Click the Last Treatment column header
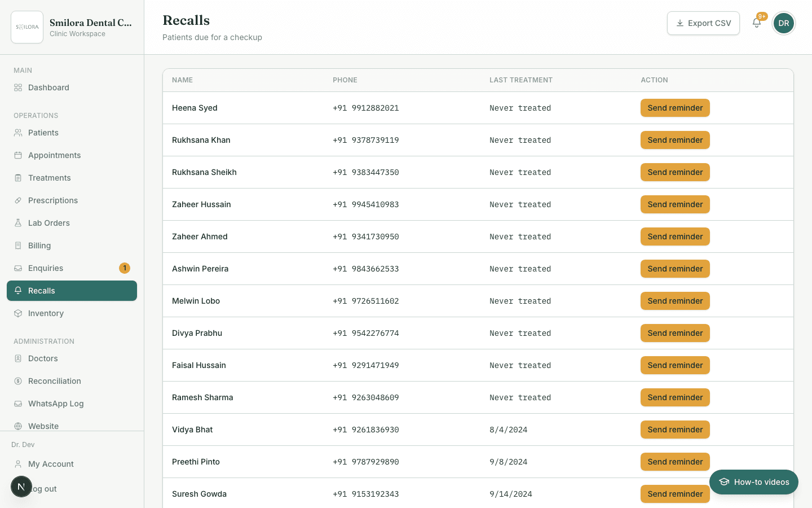This screenshot has width=812, height=508. 521,80
